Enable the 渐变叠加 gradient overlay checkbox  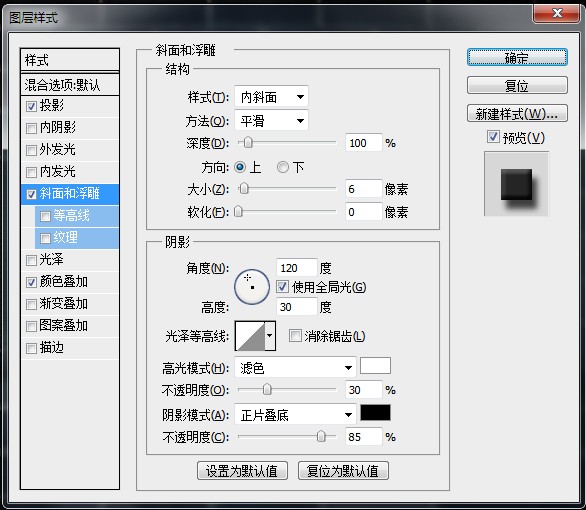coord(31,304)
